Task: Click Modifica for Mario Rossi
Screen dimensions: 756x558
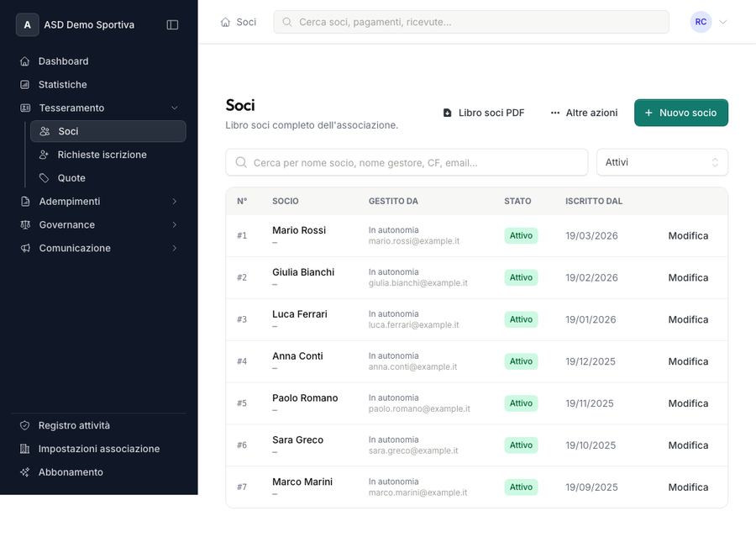Action: (688, 236)
